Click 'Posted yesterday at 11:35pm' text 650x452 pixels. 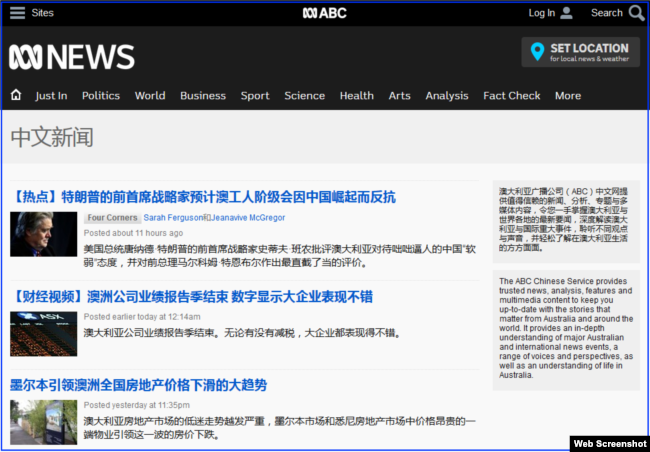click(x=136, y=405)
